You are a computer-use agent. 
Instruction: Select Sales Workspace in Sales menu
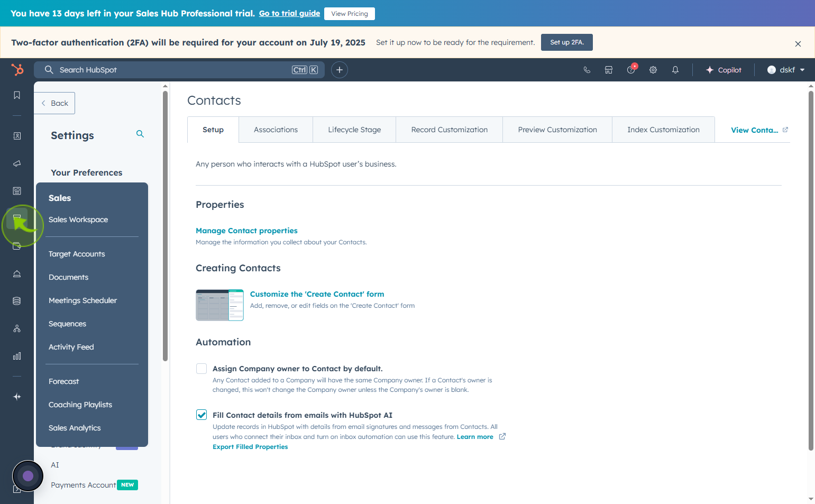point(78,219)
